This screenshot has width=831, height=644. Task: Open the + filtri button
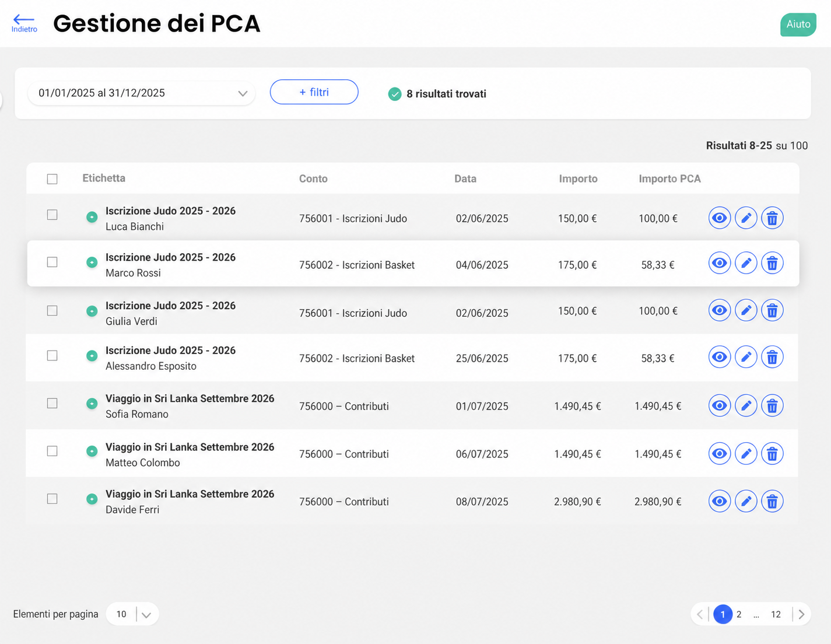pos(314,92)
